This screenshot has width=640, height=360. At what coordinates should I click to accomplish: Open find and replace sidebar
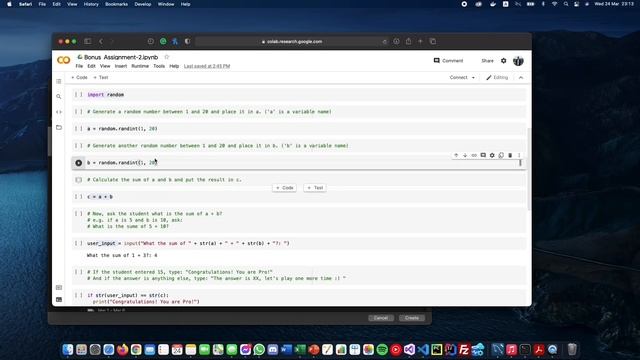[59, 97]
